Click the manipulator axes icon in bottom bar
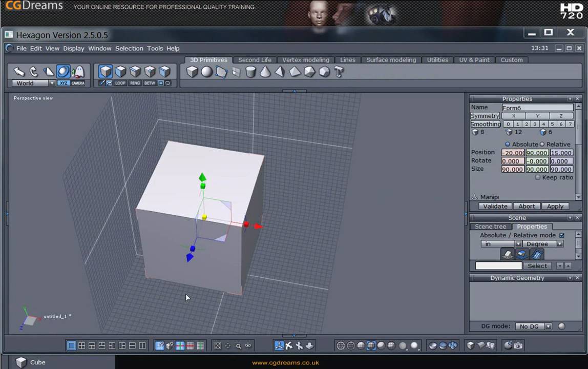 tap(279, 345)
